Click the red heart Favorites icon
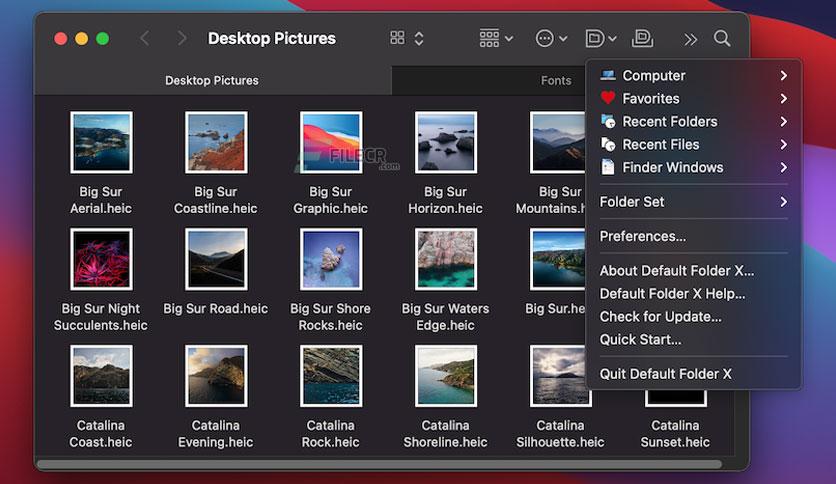 pos(608,98)
